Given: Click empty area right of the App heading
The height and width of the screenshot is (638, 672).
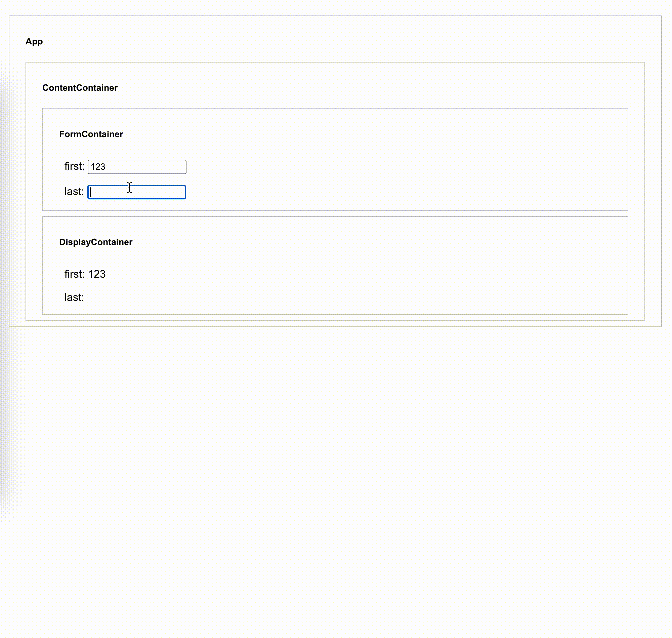Looking at the screenshot, I should tap(340, 41).
